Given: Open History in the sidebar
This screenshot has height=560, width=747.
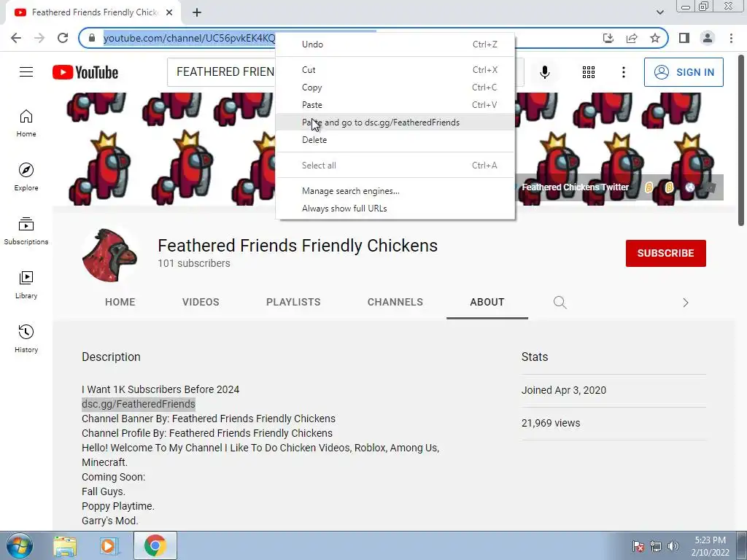Looking at the screenshot, I should (26, 338).
